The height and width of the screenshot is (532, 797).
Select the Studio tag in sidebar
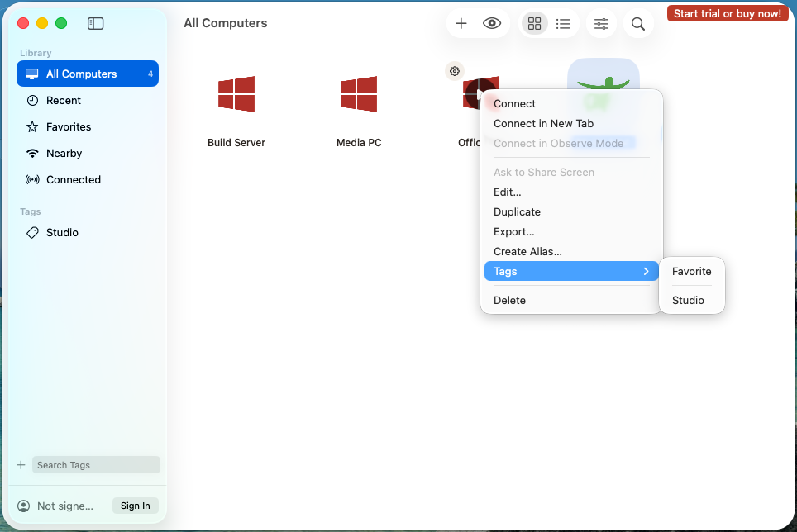point(88,232)
